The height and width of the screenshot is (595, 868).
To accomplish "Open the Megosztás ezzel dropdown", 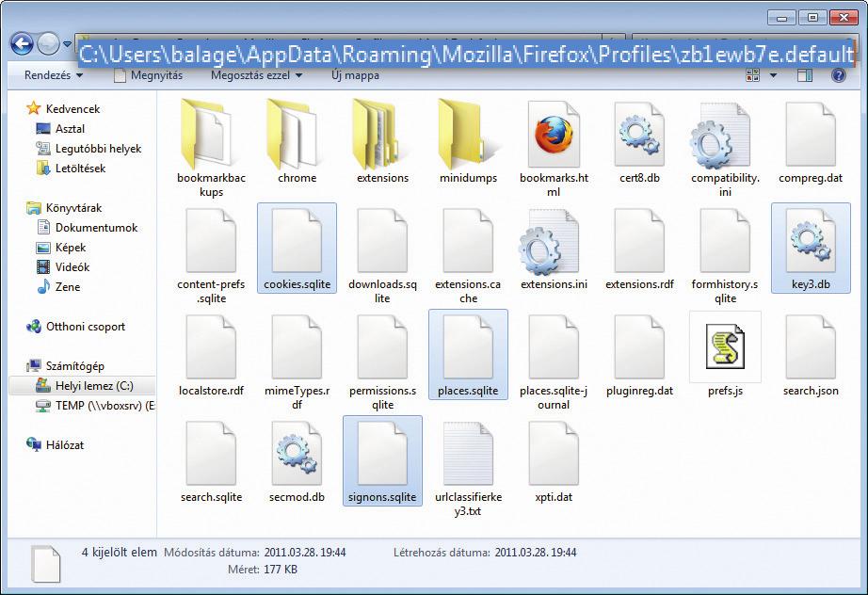I will (256, 75).
